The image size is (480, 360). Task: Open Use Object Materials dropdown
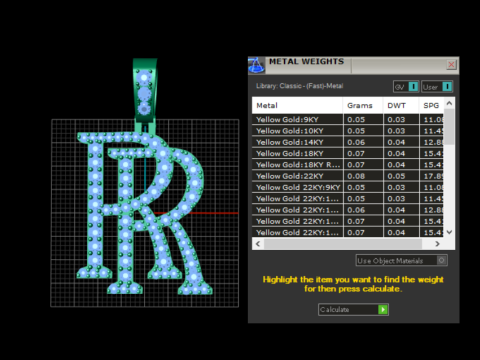[x=402, y=260]
